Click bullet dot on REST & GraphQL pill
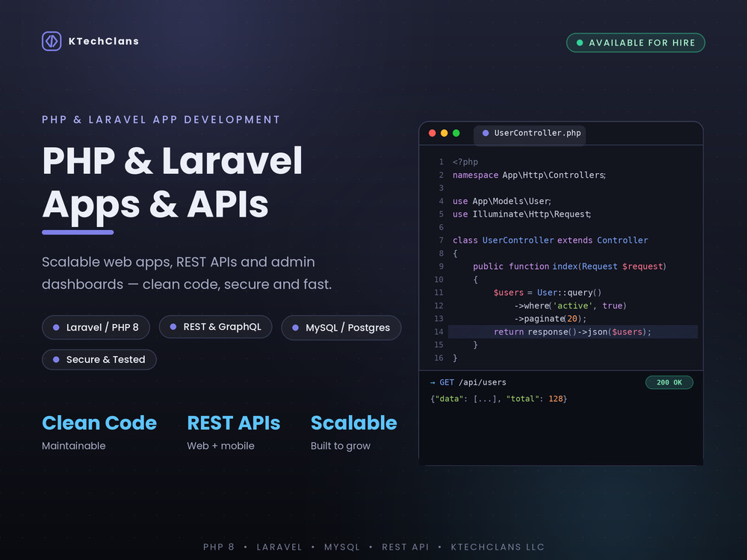Screen dimensions: 747x560 pyautogui.click(x=173, y=327)
